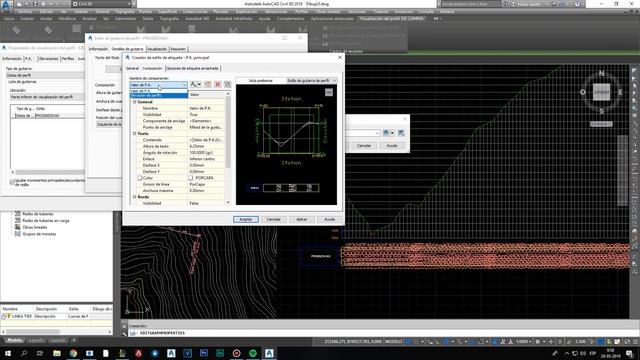The image size is (640, 360).
Task: Collapse the Borde property group
Action: coord(134,197)
